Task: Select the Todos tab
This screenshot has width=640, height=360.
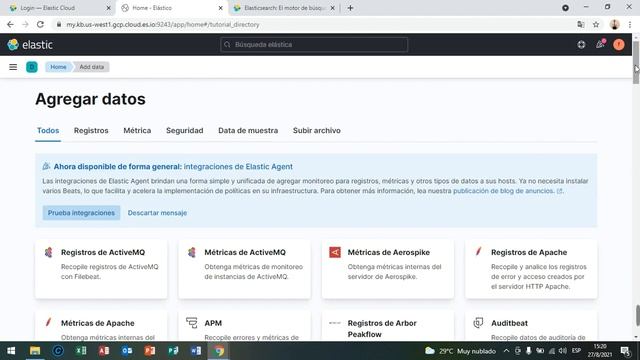Action: coord(48,131)
